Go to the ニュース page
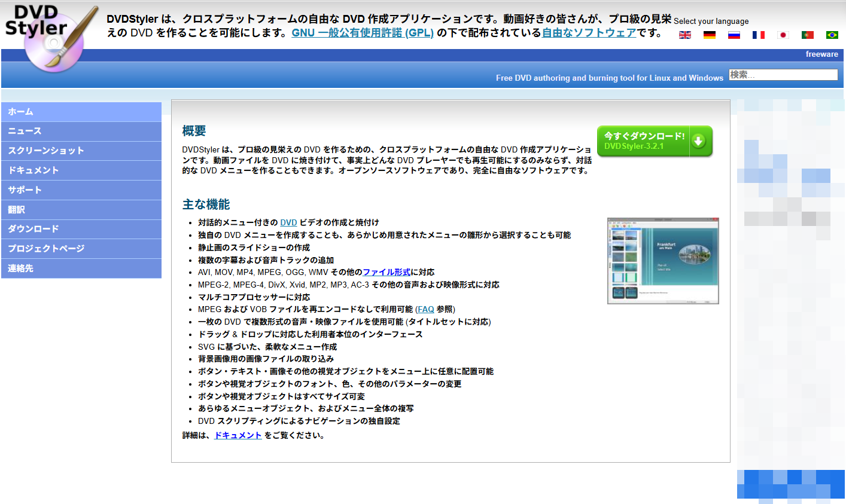The image size is (846, 504). pyautogui.click(x=81, y=132)
